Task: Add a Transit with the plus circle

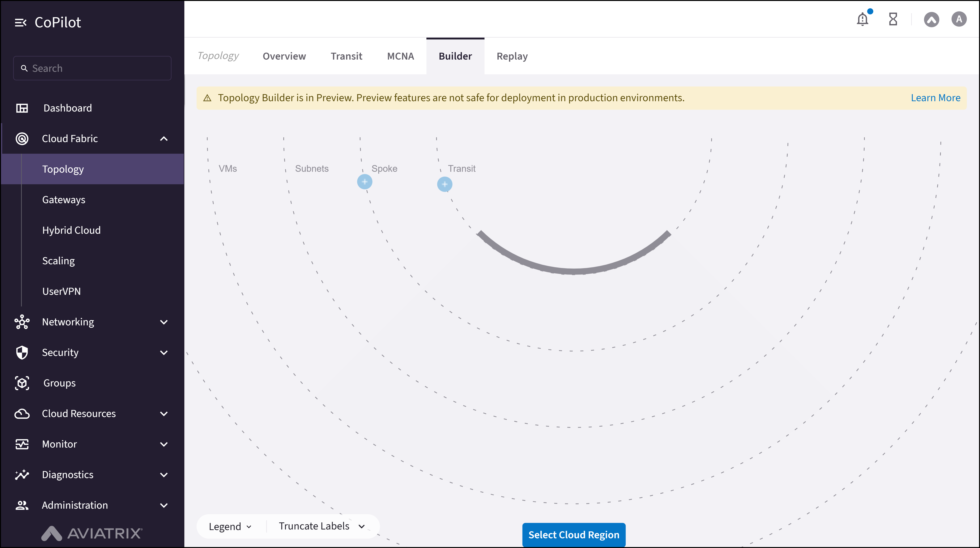Action: 444,184
